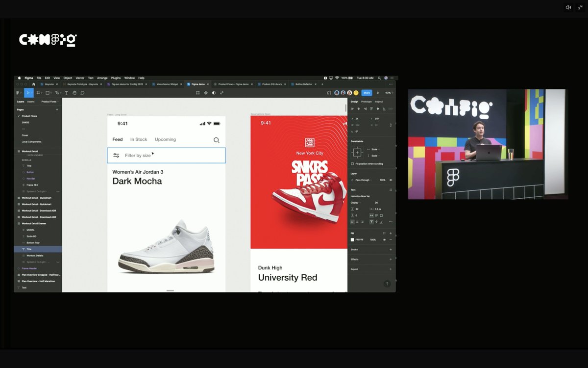Click the create link icon in toolbar
Image resolution: width=588 pixels, height=368 pixels.
click(221, 93)
